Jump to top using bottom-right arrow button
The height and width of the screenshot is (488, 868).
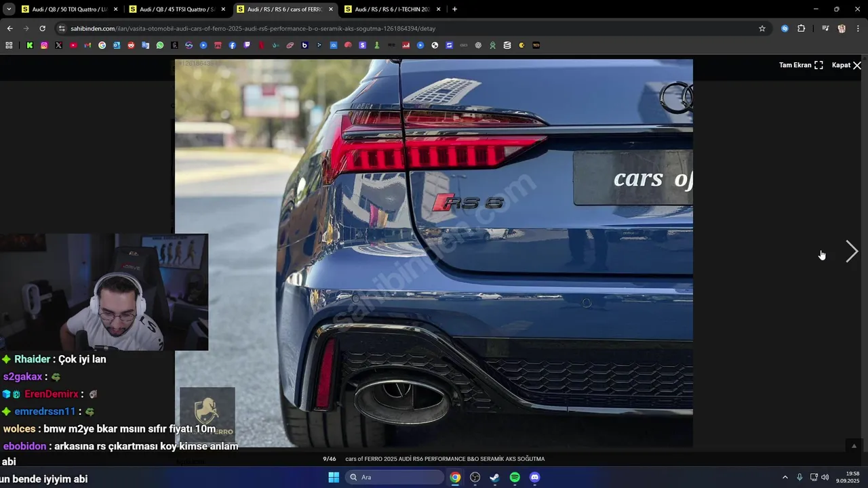click(x=854, y=445)
